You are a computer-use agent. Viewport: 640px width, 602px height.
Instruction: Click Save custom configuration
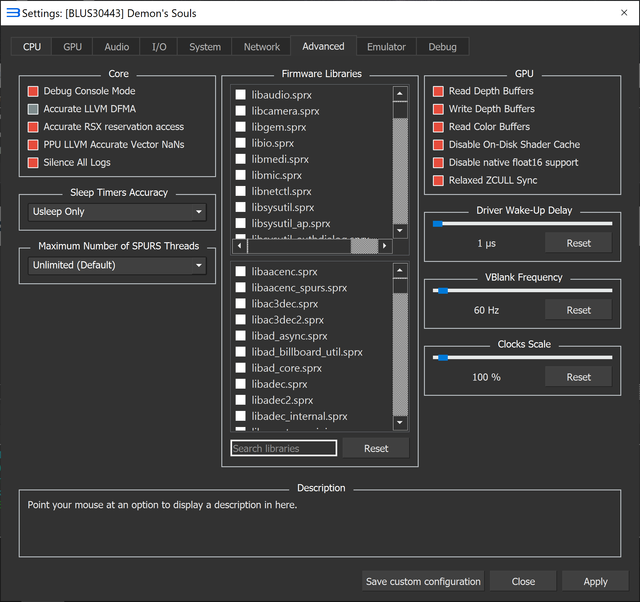tap(423, 581)
